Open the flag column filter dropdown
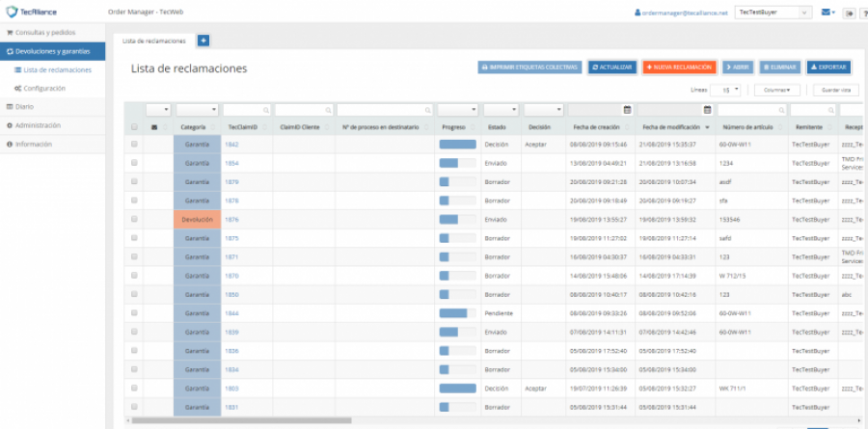The height and width of the screenshot is (429, 868). click(x=158, y=110)
